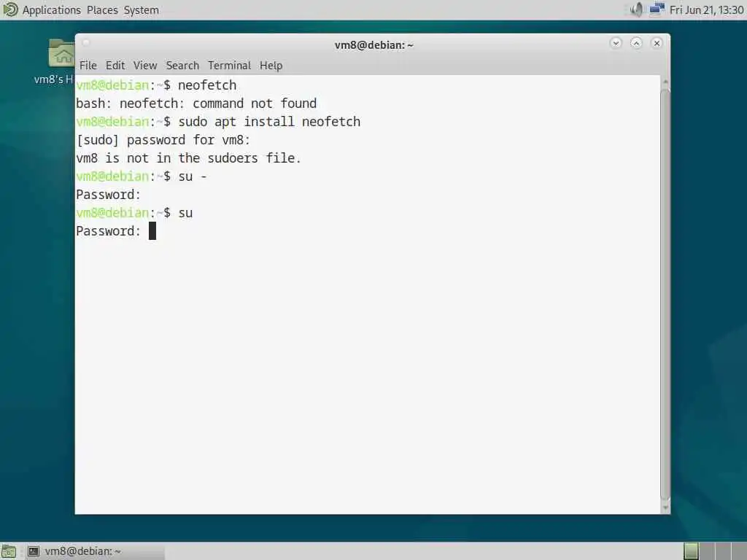Click the volume speaker icon
Viewport: 747px width, 560px height.
tap(636, 9)
